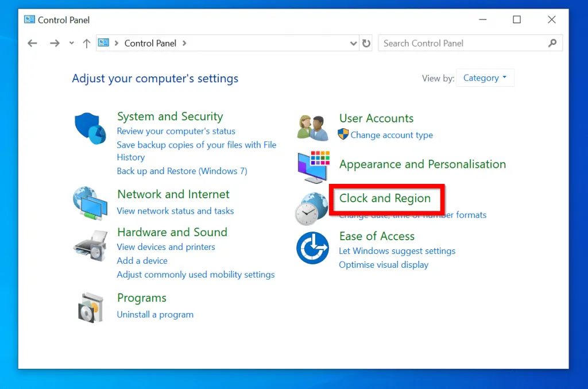Click the Clock and Region clock icon

(x=311, y=209)
